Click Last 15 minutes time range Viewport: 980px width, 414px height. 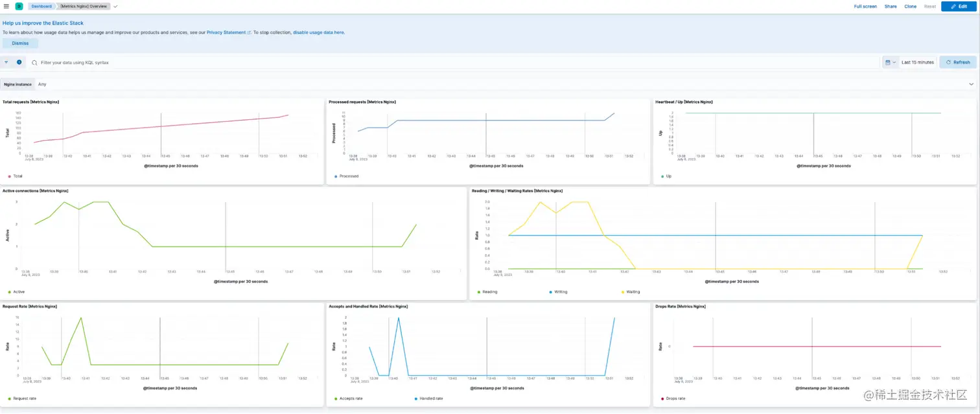point(917,62)
